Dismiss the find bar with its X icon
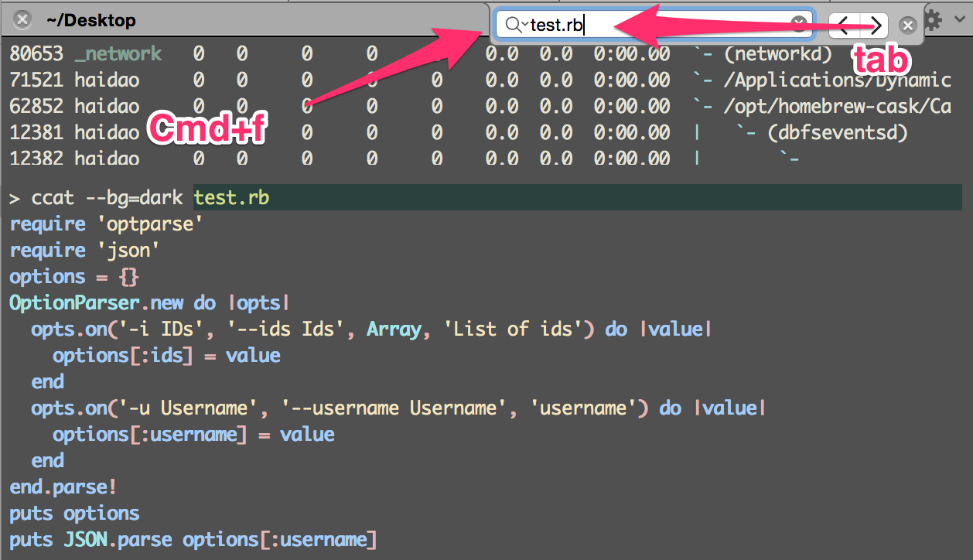Viewport: 973px width, 560px height. pyautogui.click(x=906, y=25)
